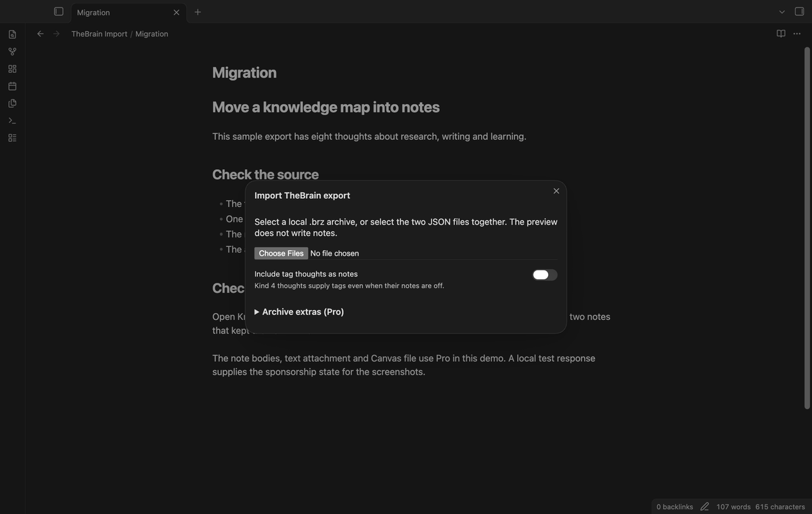The image size is (812, 514).
Task: Click the four-squares grid icon in the ribbon
Action: (12, 69)
